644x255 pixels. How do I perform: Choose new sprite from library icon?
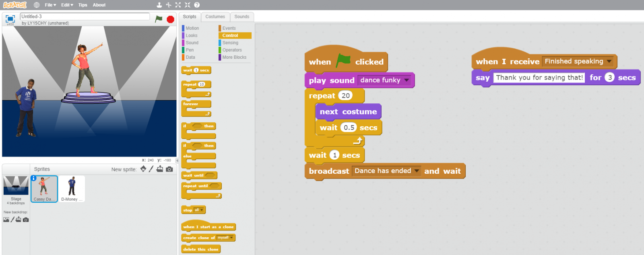143,169
